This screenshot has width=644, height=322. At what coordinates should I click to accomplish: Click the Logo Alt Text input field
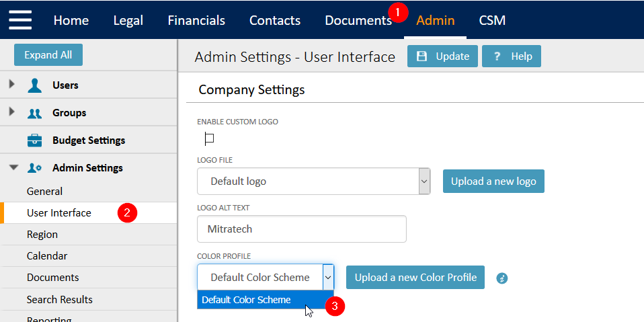[302, 229]
